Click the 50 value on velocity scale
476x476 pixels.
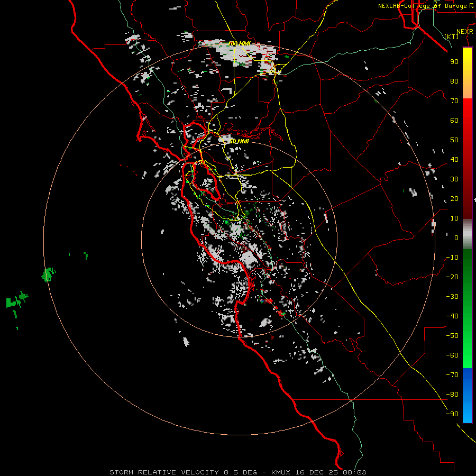pyautogui.click(x=454, y=140)
